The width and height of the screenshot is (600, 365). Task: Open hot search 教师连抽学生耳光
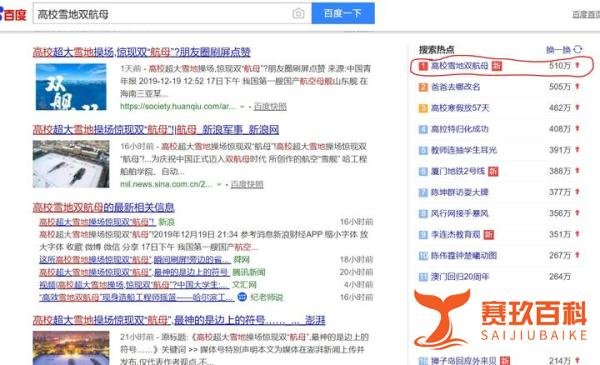pyautogui.click(x=464, y=150)
